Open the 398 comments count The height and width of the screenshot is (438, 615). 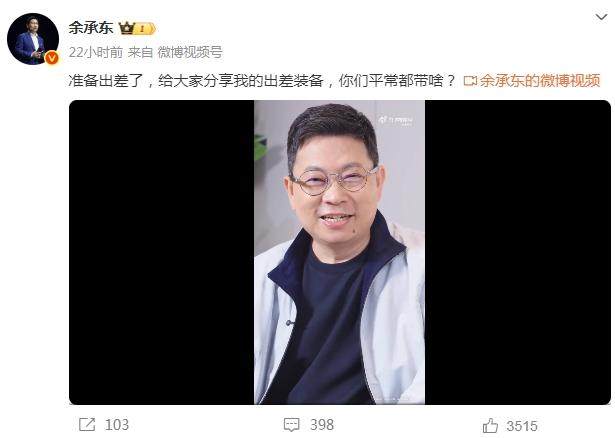(322, 425)
